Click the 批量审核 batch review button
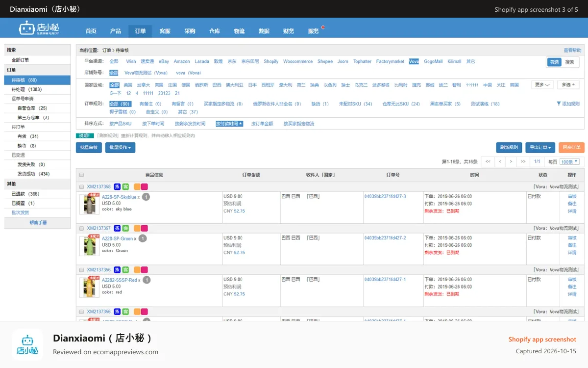The image size is (588, 368). pyautogui.click(x=89, y=148)
